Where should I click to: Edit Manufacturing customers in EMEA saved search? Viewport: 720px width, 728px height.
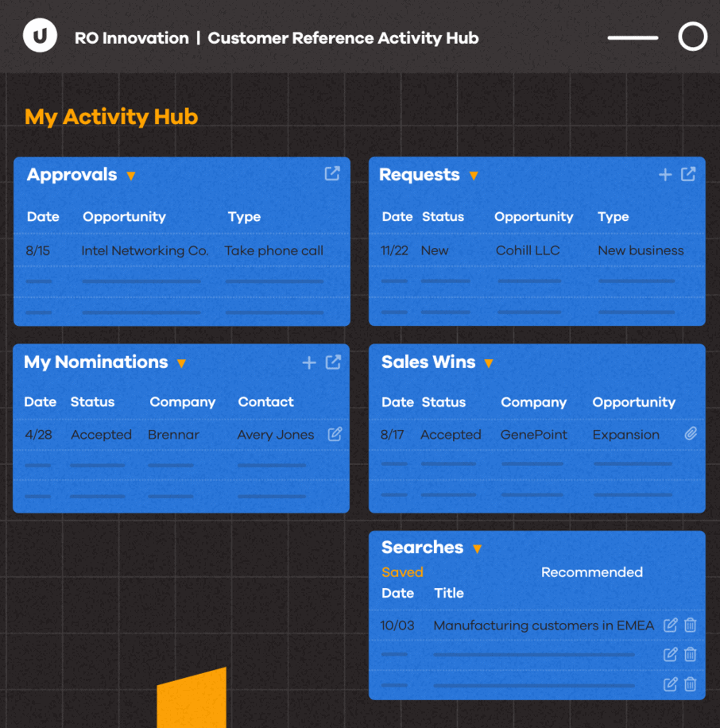click(x=670, y=625)
